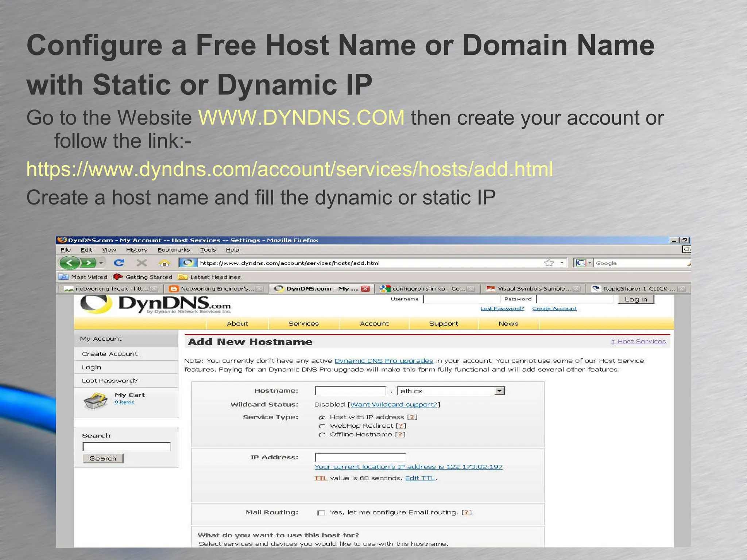Open help [?] for WebHop Redirect
The width and height of the screenshot is (747, 560).
(401, 426)
